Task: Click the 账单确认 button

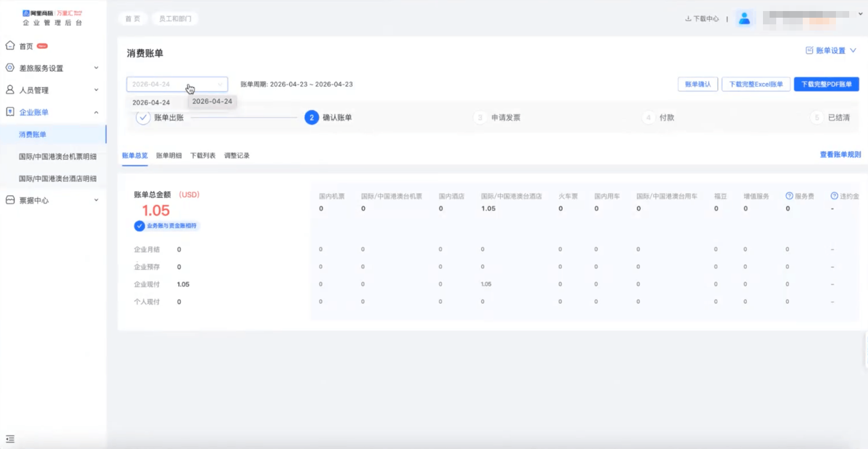Action: click(698, 84)
